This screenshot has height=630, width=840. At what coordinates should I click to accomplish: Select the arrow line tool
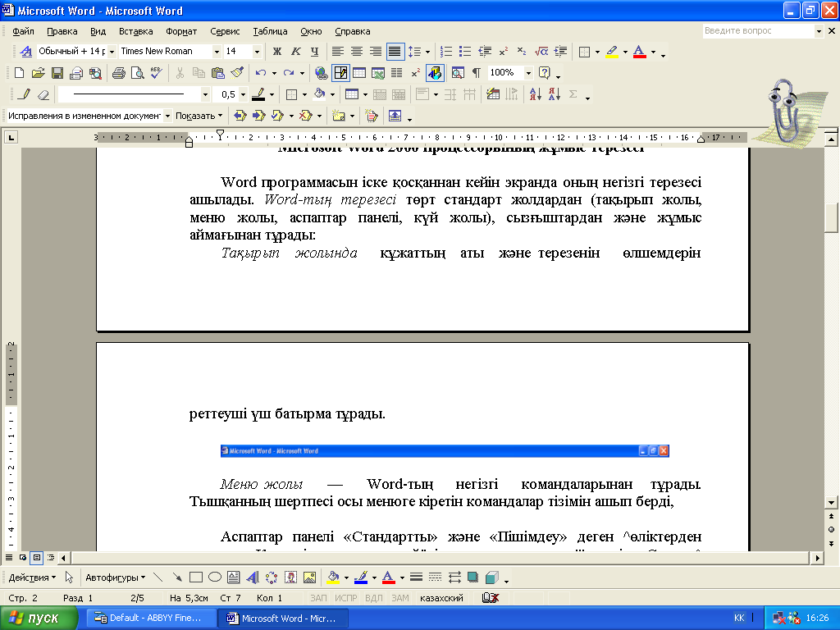click(177, 577)
